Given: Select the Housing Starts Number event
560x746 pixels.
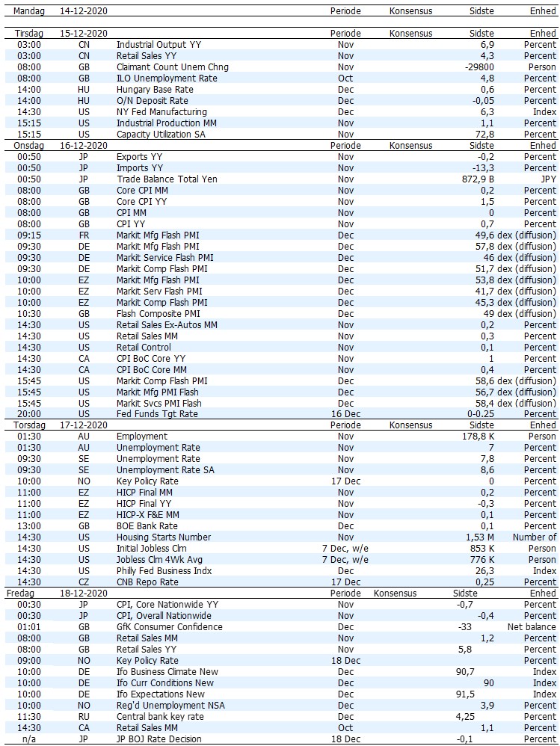Looking at the screenshot, I should point(164,537).
